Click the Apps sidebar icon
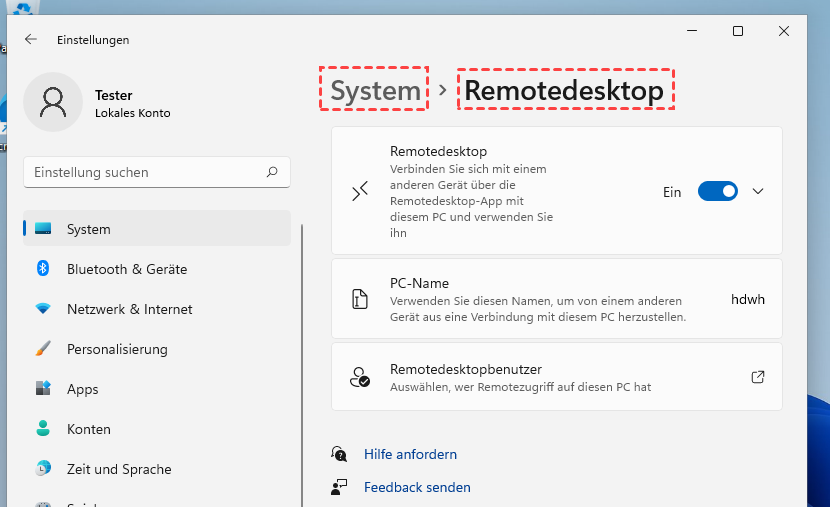 click(x=43, y=389)
